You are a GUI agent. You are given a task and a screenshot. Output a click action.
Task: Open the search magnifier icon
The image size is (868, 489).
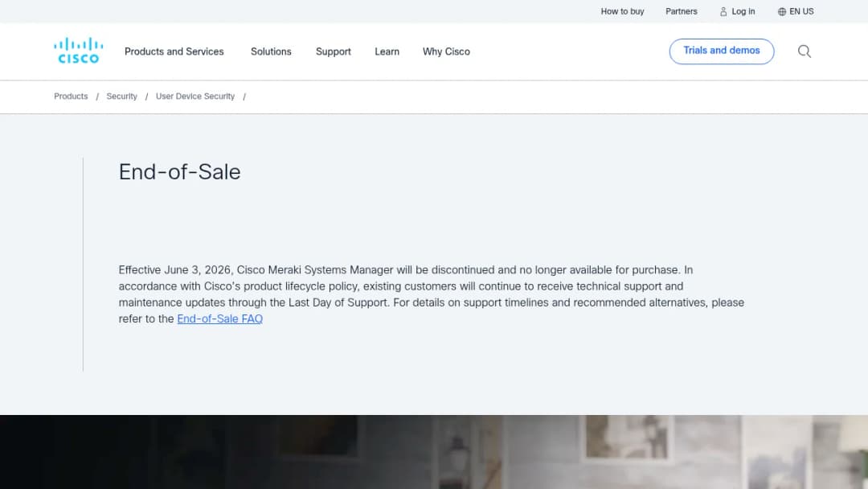point(805,51)
